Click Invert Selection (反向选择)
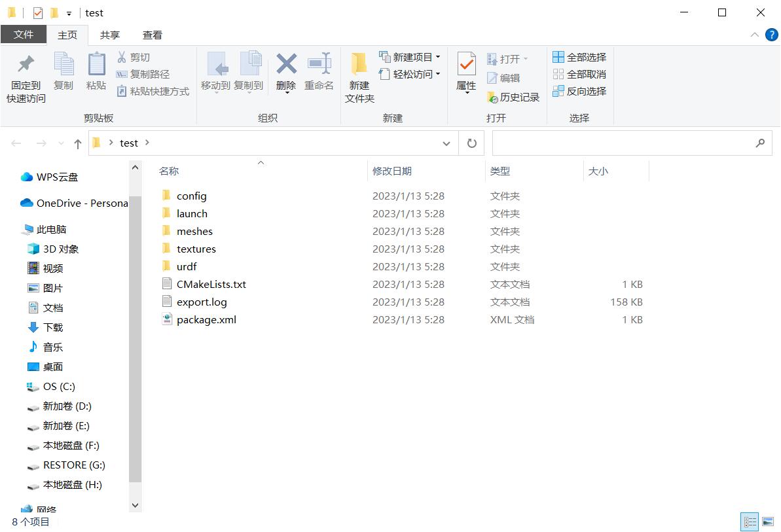781x532 pixels. pyautogui.click(x=579, y=92)
